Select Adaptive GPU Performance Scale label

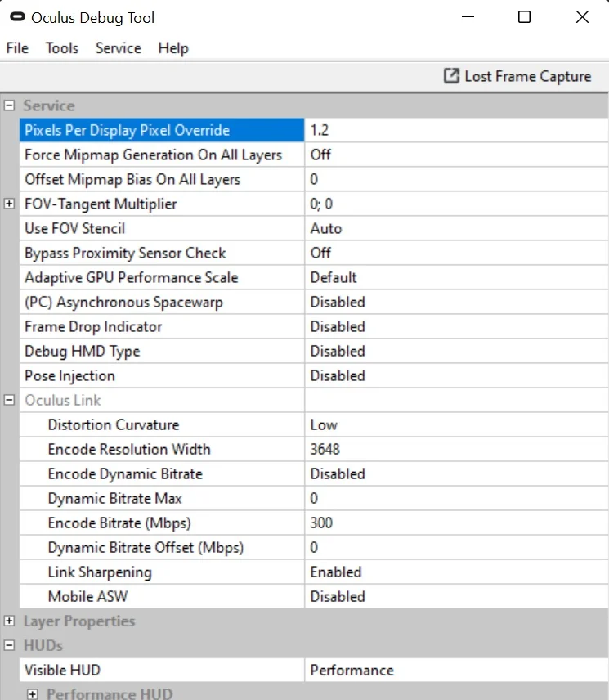[x=132, y=278]
